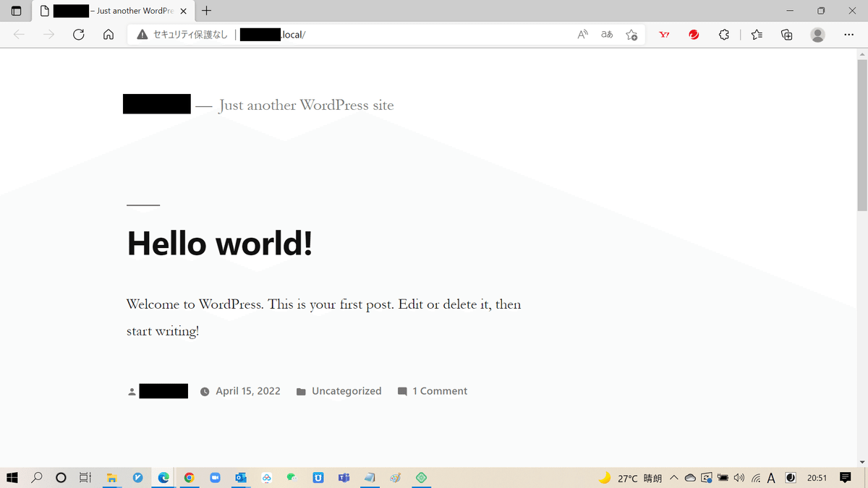Open the Windows Start menu

[12, 478]
